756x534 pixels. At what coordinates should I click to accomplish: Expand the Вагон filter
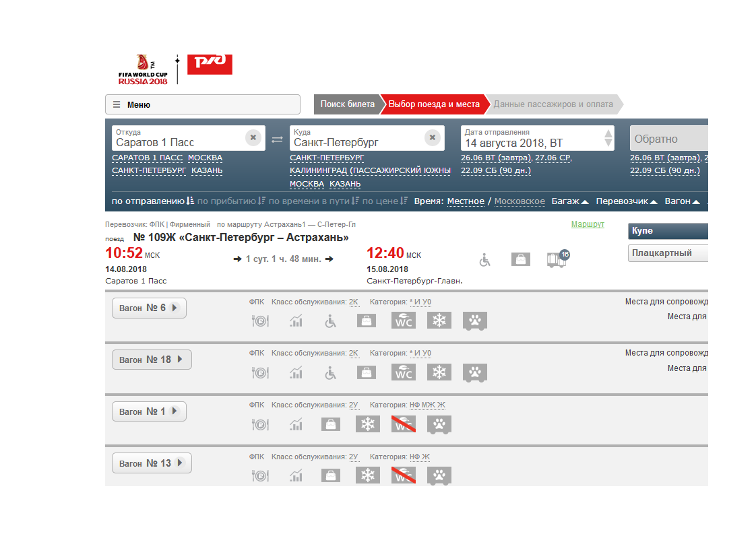pos(682,201)
